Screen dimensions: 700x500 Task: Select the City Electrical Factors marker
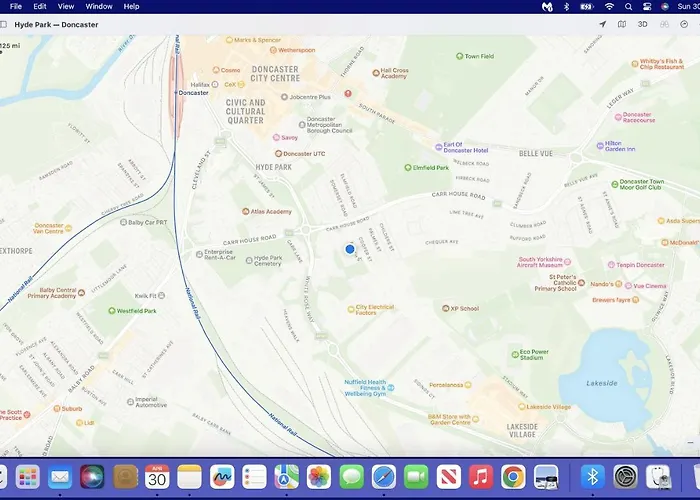tap(351, 309)
